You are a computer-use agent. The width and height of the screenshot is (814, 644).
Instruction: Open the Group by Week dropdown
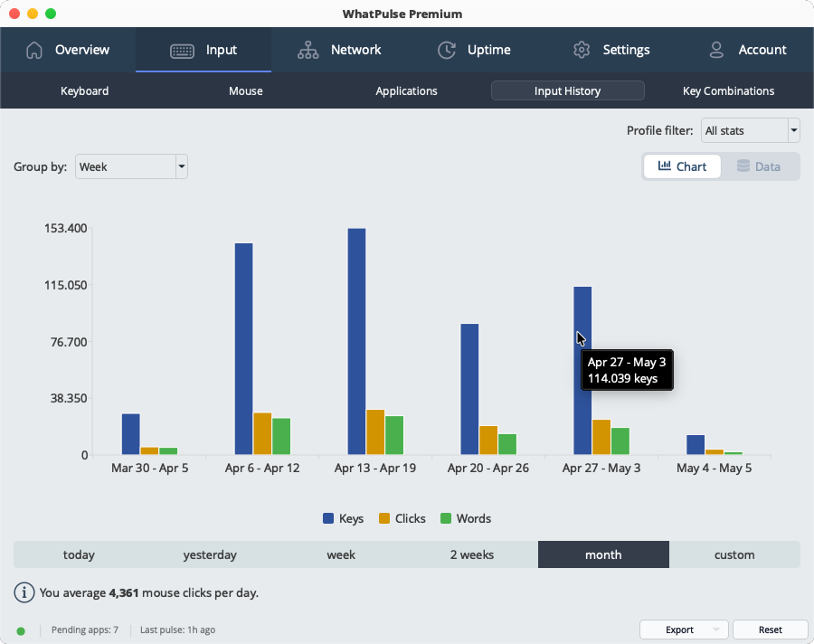point(131,166)
